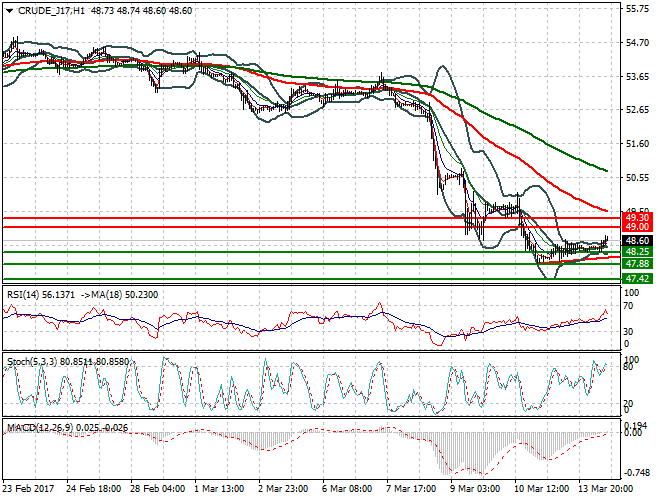Click the green 48.25 price tag
This screenshot has width=660, height=500.
point(637,252)
